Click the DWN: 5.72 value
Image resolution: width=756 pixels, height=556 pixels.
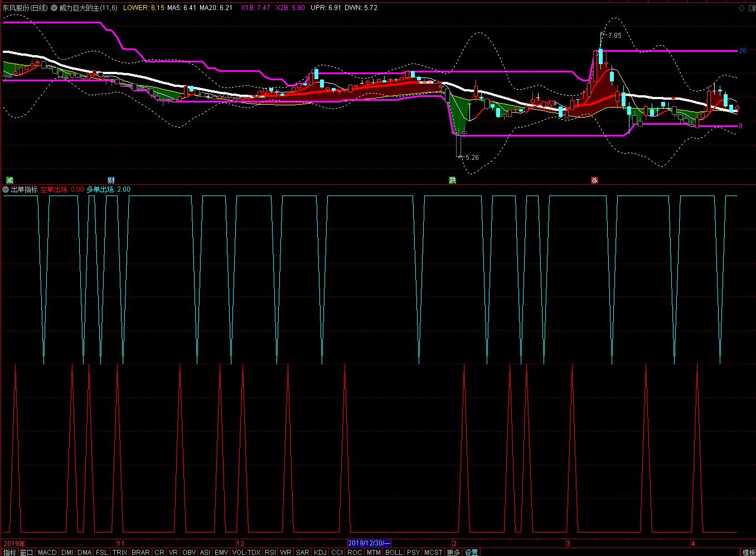[x=361, y=8]
